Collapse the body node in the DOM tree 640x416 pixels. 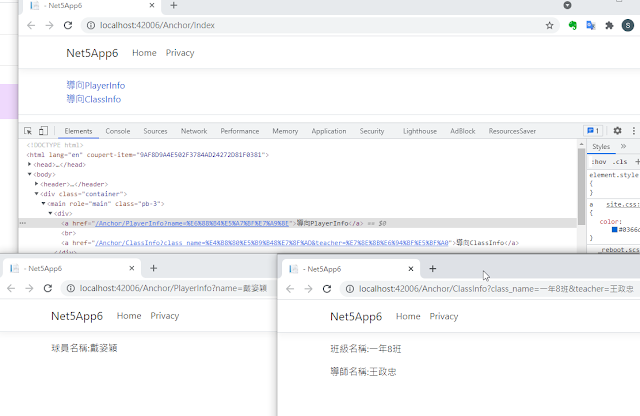point(29,174)
